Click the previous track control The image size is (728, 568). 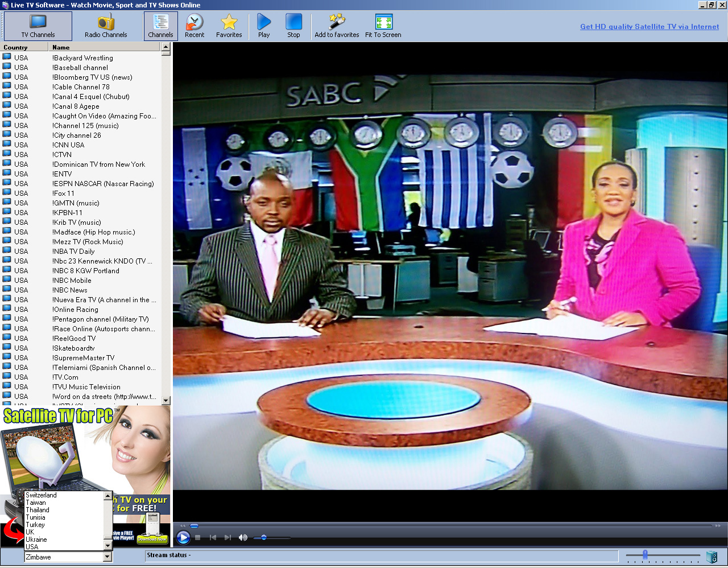(x=213, y=537)
